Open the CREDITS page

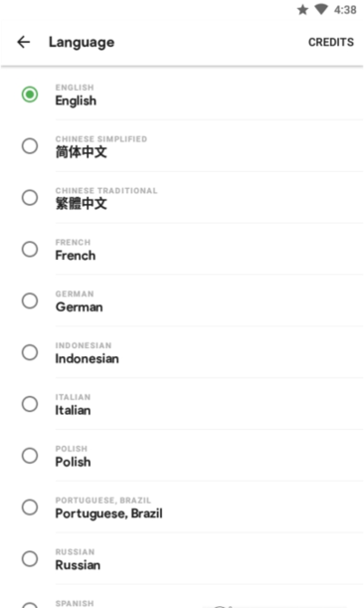tap(330, 42)
